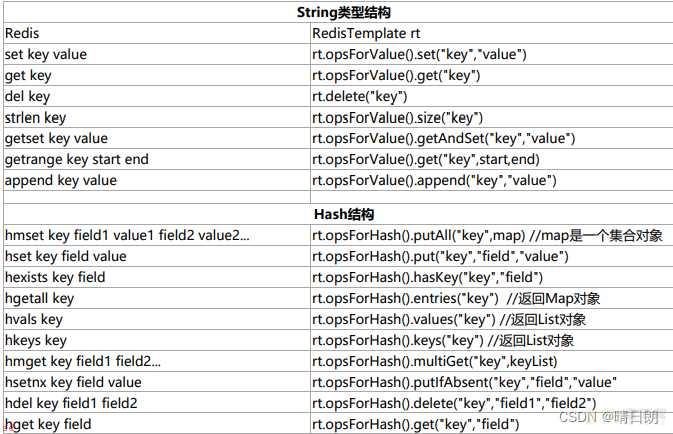Click the entries("key") 返回Map对象 cell
The height and width of the screenshot is (434, 673).
coord(491,298)
